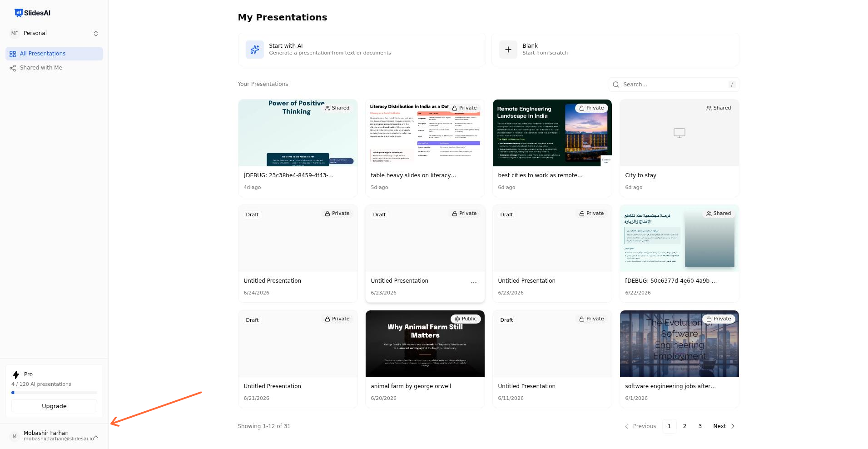This screenshot has height=449, width=868.
Task: Click Shared badge on DEBUG 50e6377d card
Action: pyautogui.click(x=719, y=214)
